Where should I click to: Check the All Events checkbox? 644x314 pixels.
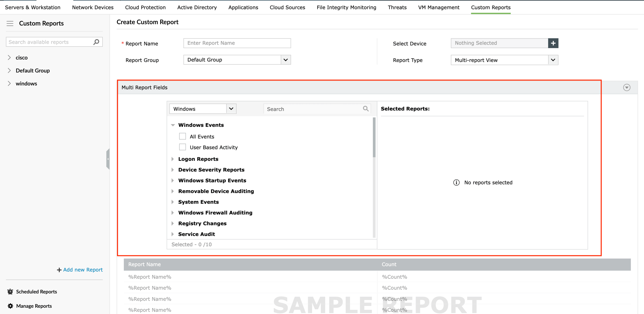182,136
